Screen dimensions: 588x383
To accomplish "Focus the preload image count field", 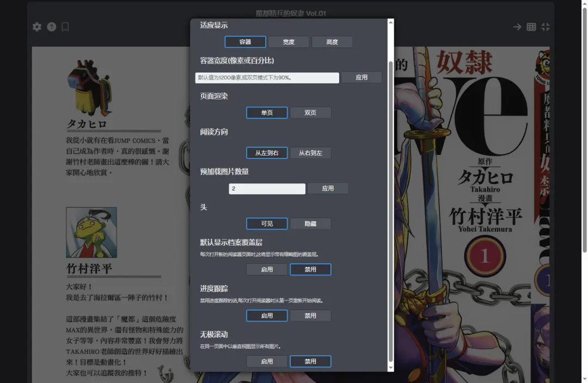I will point(267,188).
